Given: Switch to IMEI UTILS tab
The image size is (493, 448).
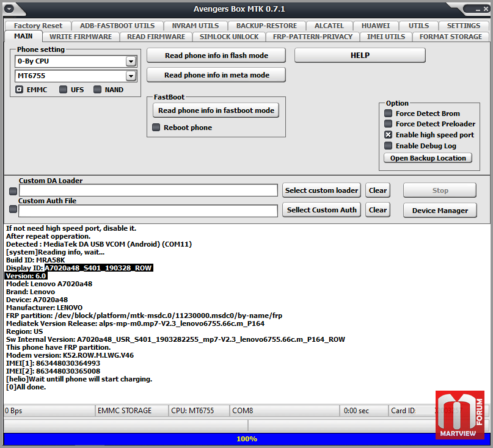Looking at the screenshot, I should pyautogui.click(x=385, y=37).
